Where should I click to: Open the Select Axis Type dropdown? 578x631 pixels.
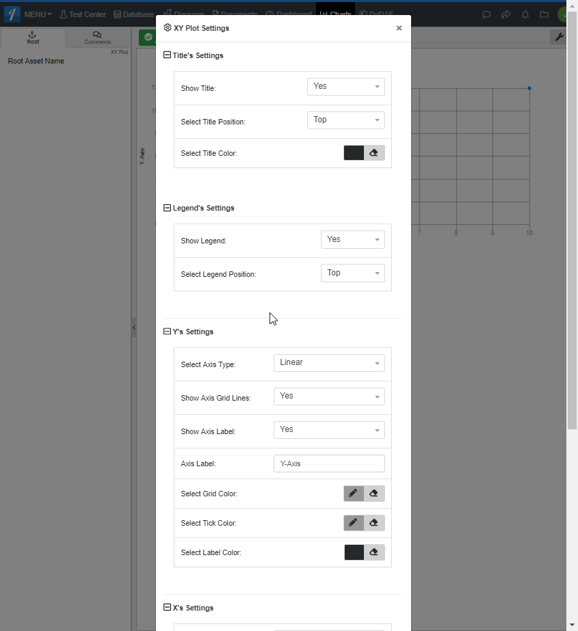329,363
